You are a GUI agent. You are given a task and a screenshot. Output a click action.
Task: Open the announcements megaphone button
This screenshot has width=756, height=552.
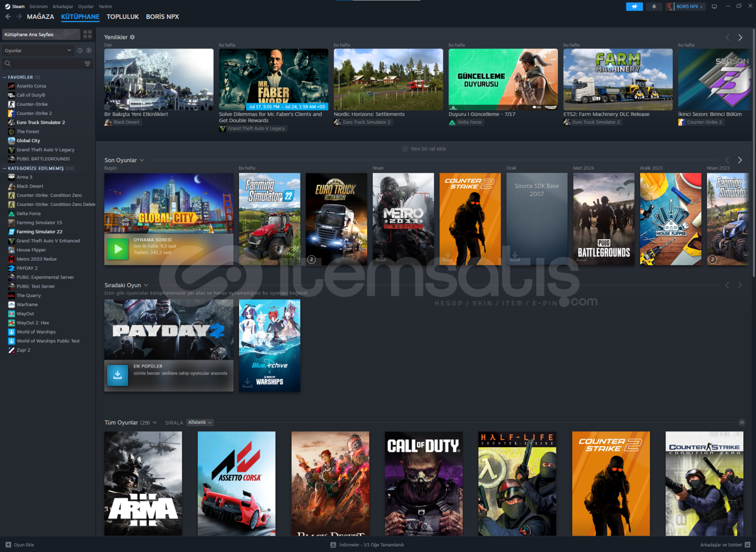[634, 7]
